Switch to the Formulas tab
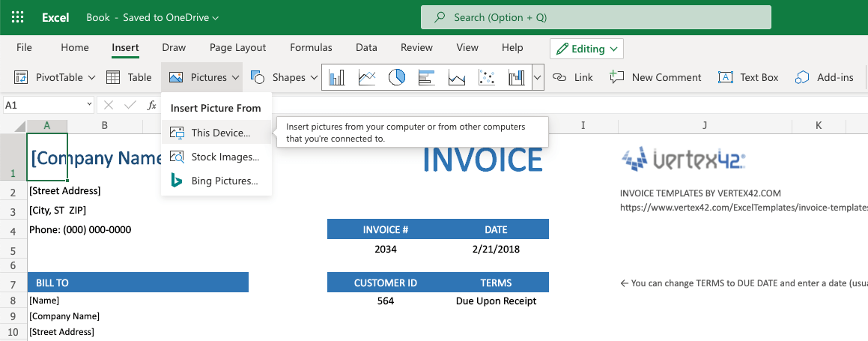 (x=311, y=47)
